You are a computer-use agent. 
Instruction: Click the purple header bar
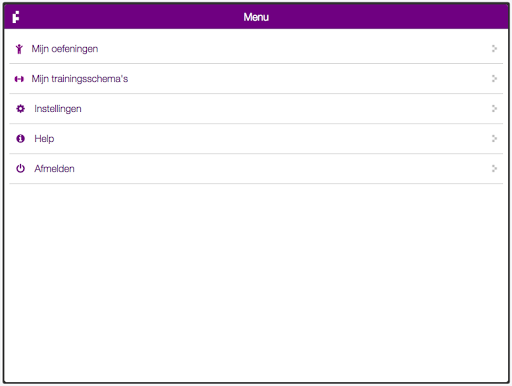click(x=256, y=17)
